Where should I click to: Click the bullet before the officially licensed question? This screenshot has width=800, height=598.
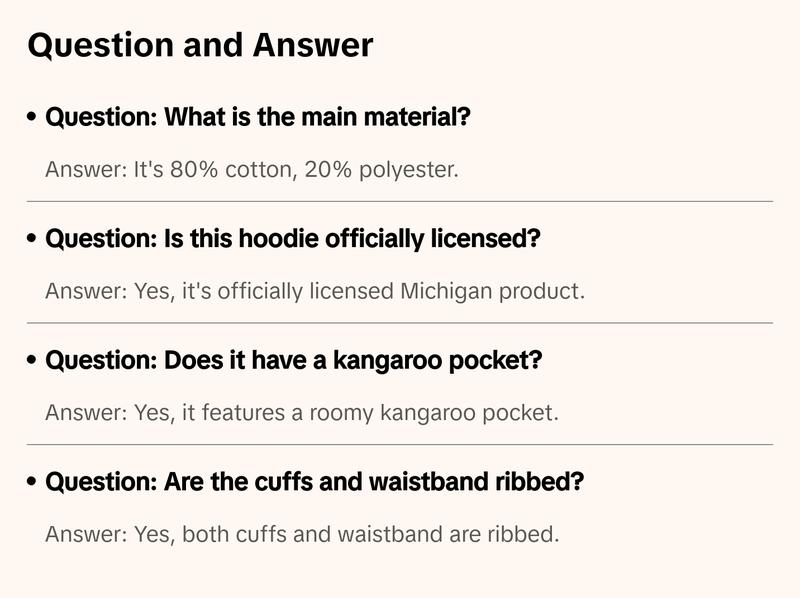(x=33, y=240)
